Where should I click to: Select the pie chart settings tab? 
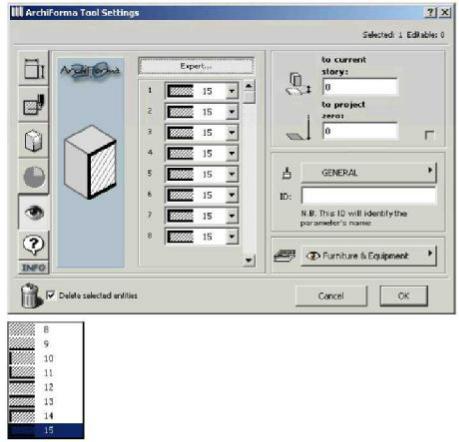33,176
